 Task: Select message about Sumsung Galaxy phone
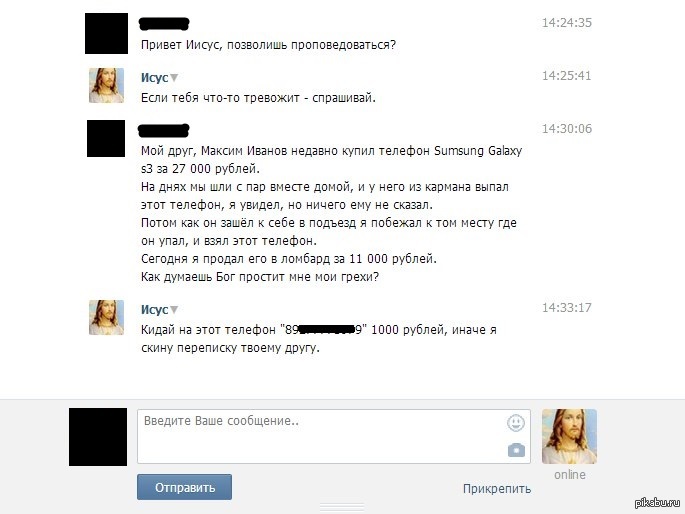(x=331, y=214)
